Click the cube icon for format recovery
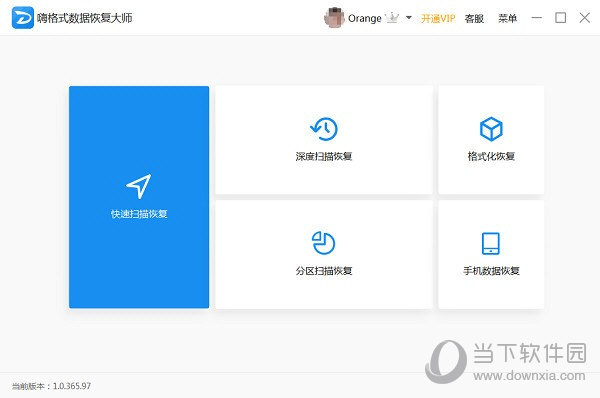Image resolution: width=600 pixels, height=398 pixels. click(x=491, y=129)
